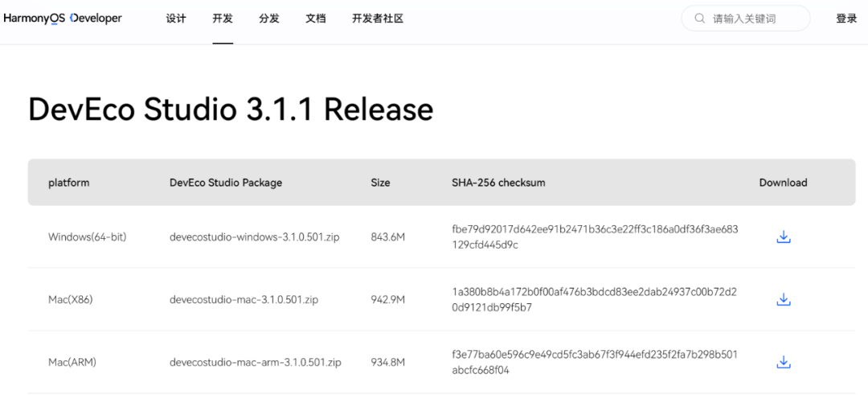This screenshot has height=395, width=868.
Task: Go to the 文档 menu
Action: click(x=316, y=19)
